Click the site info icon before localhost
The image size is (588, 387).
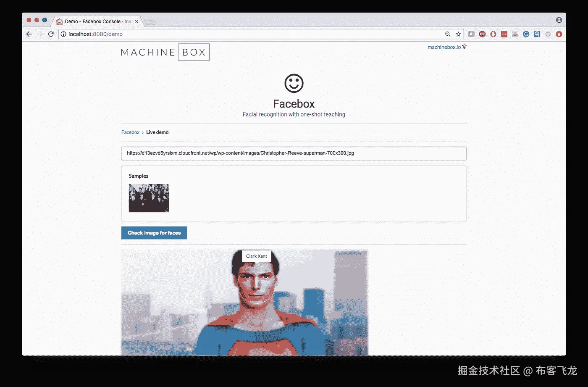63,34
